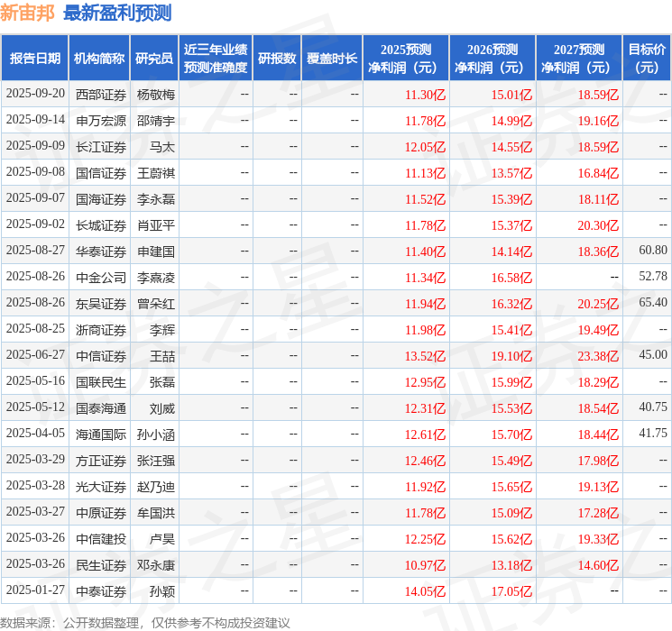The image size is (672, 631).
Task: Click the 新宙邦 stock name title
Action: (28, 13)
